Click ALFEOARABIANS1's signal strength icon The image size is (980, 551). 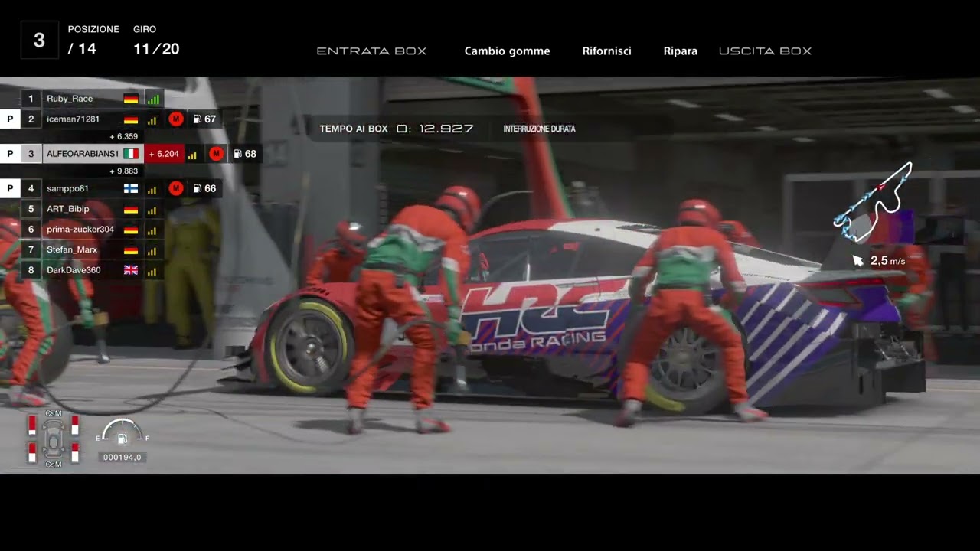[192, 155]
